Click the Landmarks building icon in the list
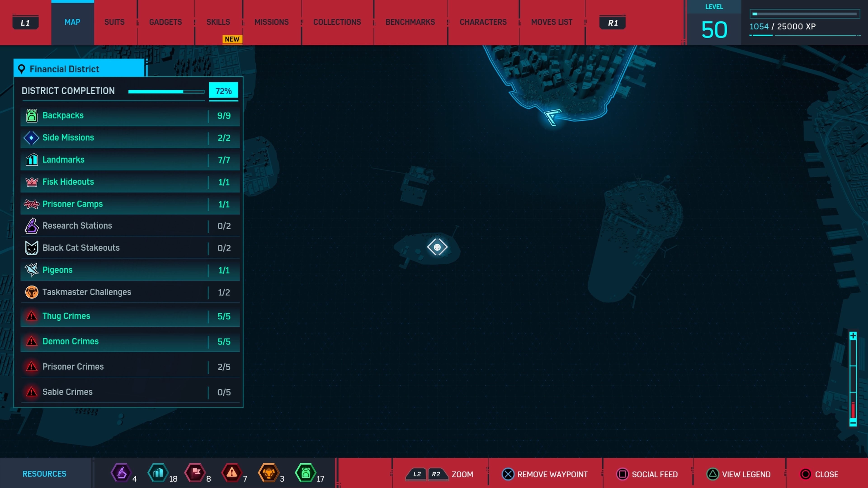868x488 pixels. click(x=32, y=160)
